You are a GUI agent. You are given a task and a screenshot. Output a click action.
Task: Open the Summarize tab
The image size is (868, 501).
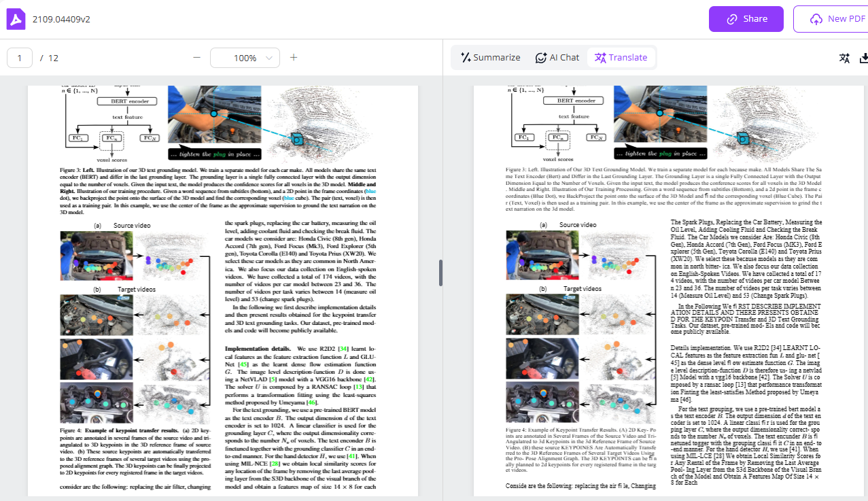click(x=490, y=58)
